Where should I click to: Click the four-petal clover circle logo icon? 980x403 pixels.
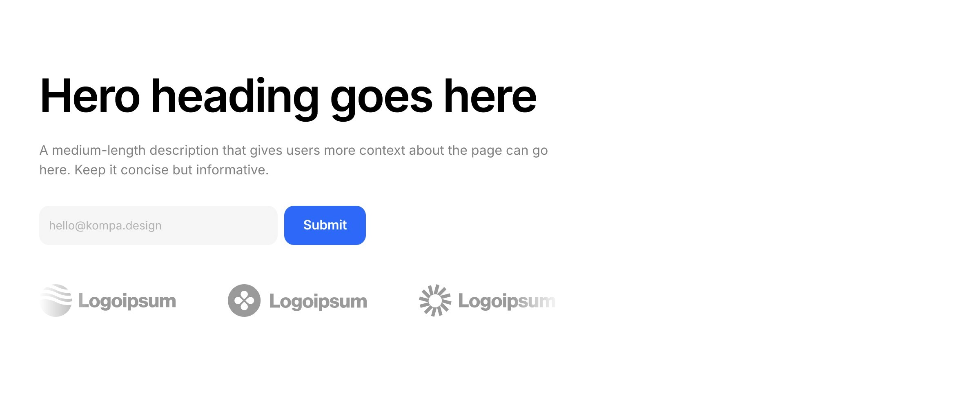click(244, 301)
